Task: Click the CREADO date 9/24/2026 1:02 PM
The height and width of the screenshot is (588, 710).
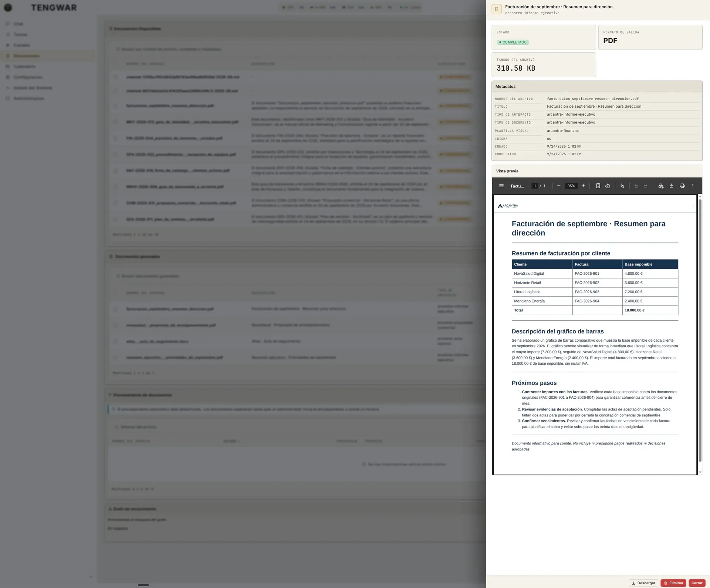Action: coord(564,146)
